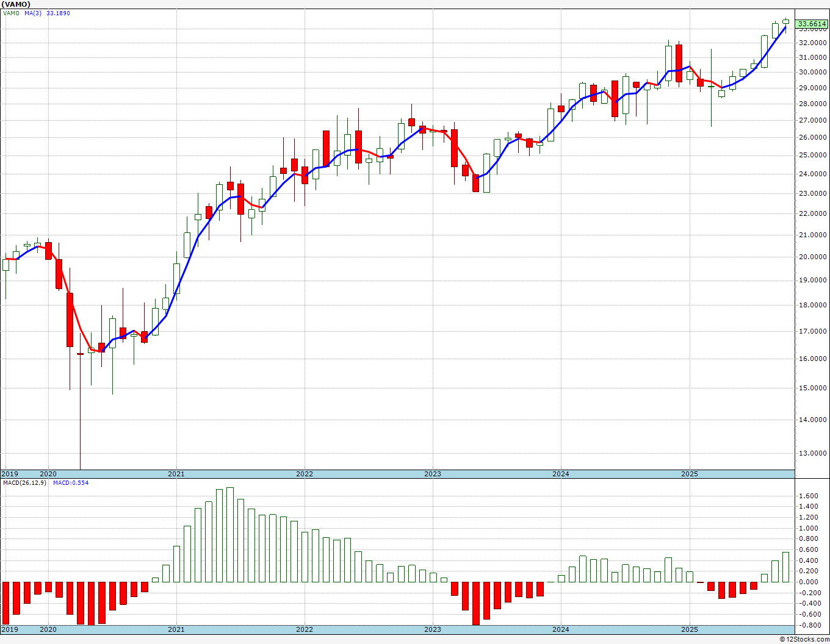Click the 2024 marker on MACD timeline
This screenshot has height=644, width=830.
click(x=561, y=629)
